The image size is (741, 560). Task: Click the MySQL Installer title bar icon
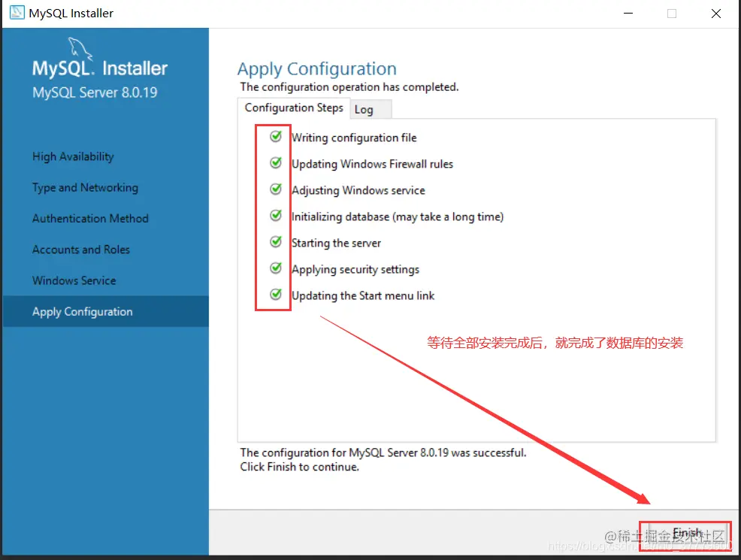point(17,13)
